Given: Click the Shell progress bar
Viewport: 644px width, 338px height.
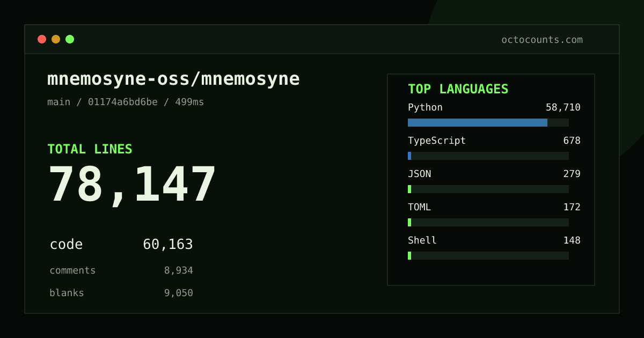Looking at the screenshot, I should [x=488, y=255].
